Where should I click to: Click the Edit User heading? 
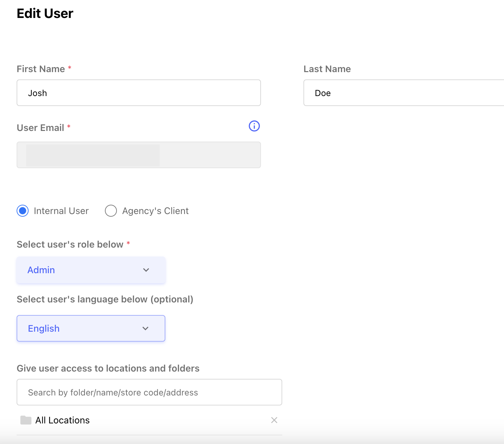tap(45, 13)
